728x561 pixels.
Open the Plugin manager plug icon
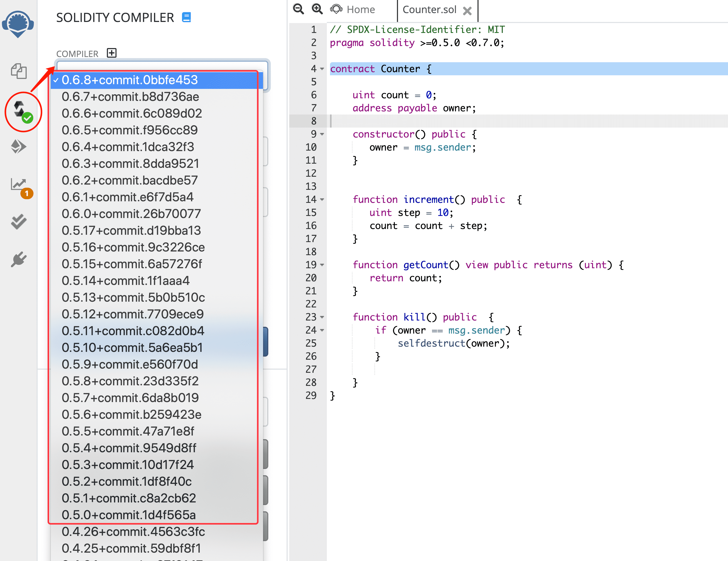pos(19,260)
